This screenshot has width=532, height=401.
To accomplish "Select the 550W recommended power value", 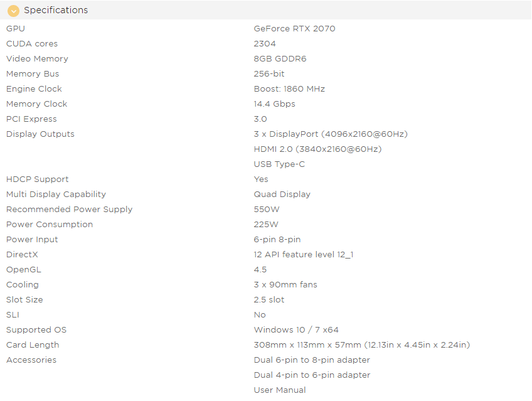I will (267, 210).
